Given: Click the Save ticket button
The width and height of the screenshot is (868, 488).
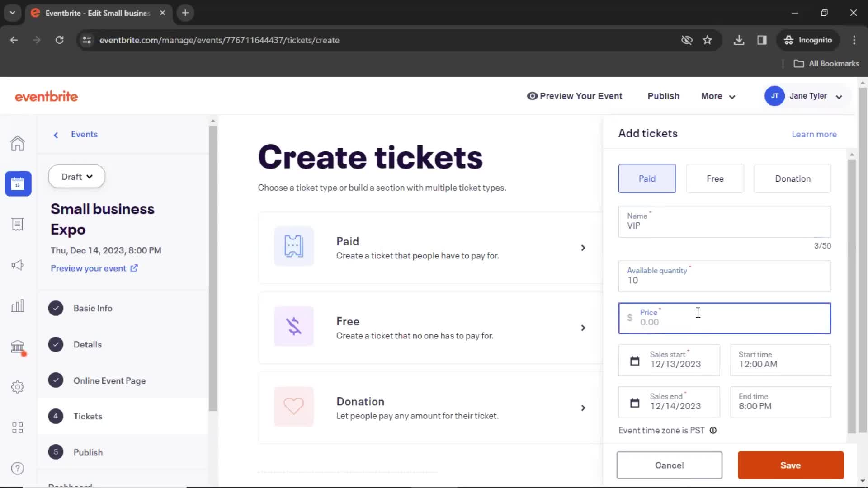Looking at the screenshot, I should click(x=791, y=465).
